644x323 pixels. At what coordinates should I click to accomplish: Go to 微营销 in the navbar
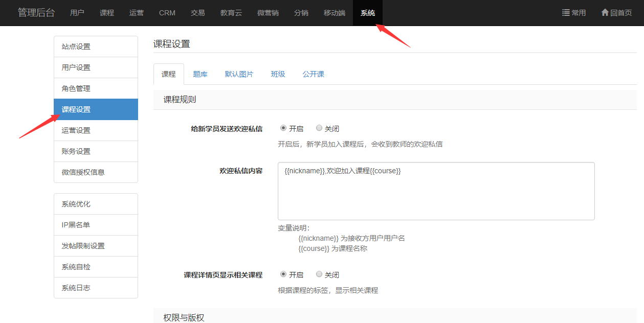(268, 13)
